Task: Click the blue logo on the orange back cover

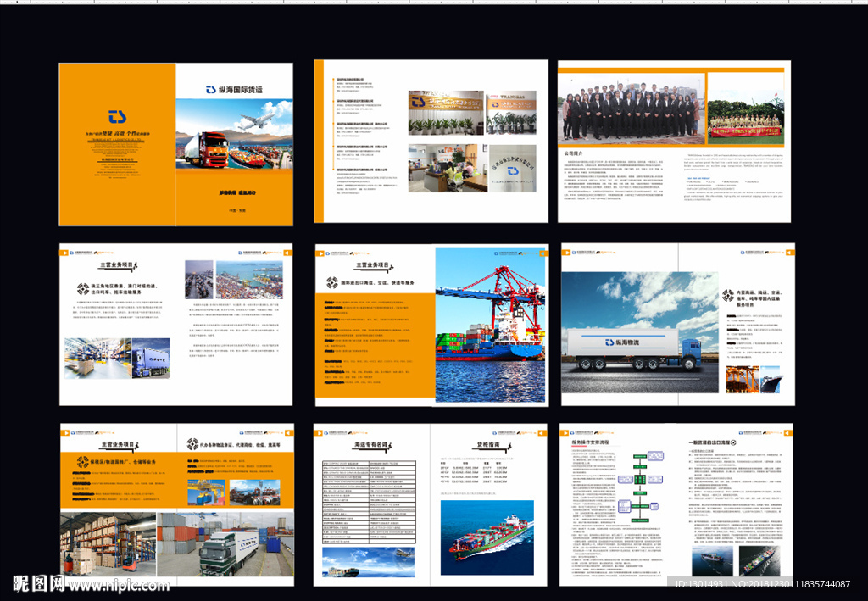Action: pyautogui.click(x=117, y=116)
